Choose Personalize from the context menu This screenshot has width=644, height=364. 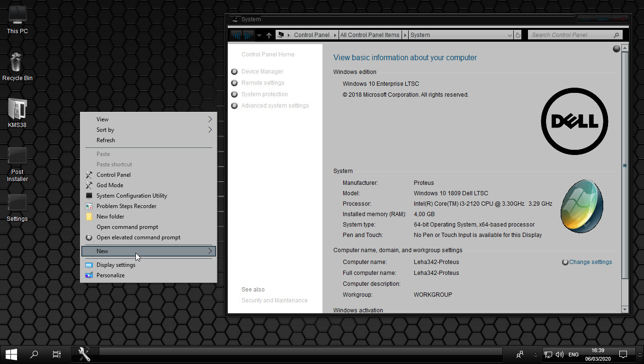[149, 275]
